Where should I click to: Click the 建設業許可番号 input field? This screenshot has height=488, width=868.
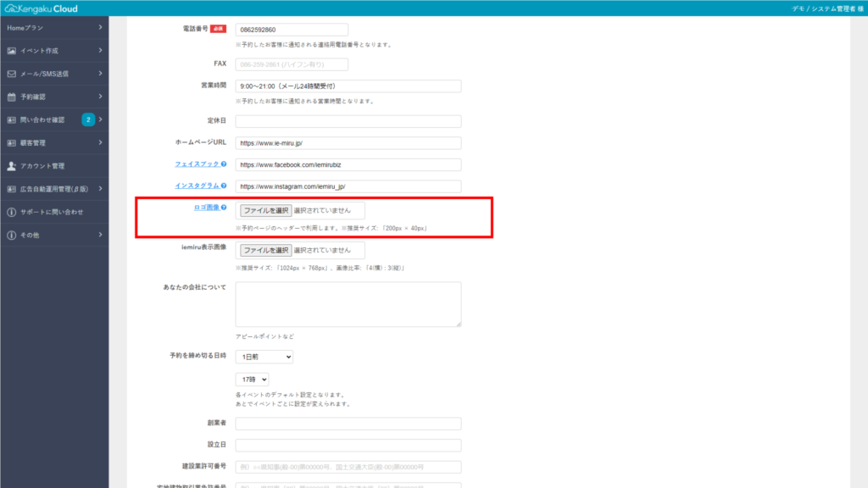coord(348,467)
